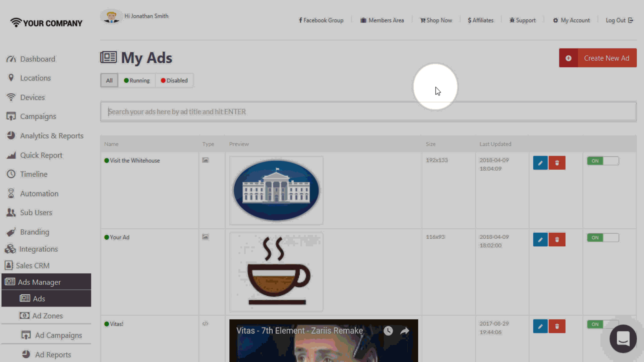Edit the Vitas! ad
The image size is (644, 362).
pos(540,326)
